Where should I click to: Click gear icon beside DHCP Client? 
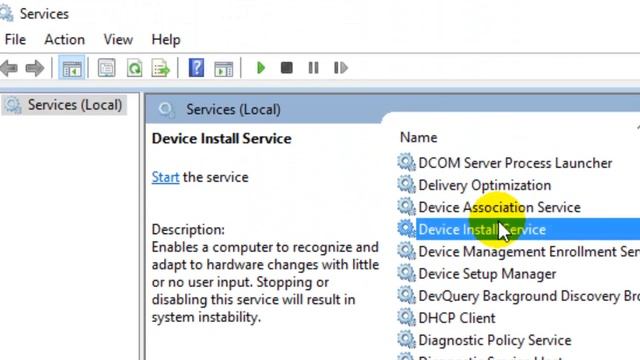[x=407, y=317]
